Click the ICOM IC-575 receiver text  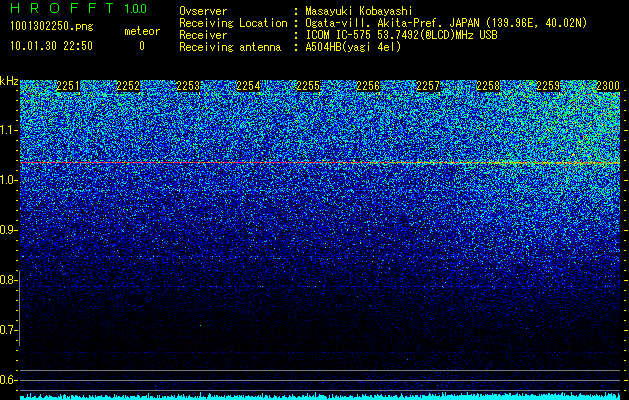[401, 35]
